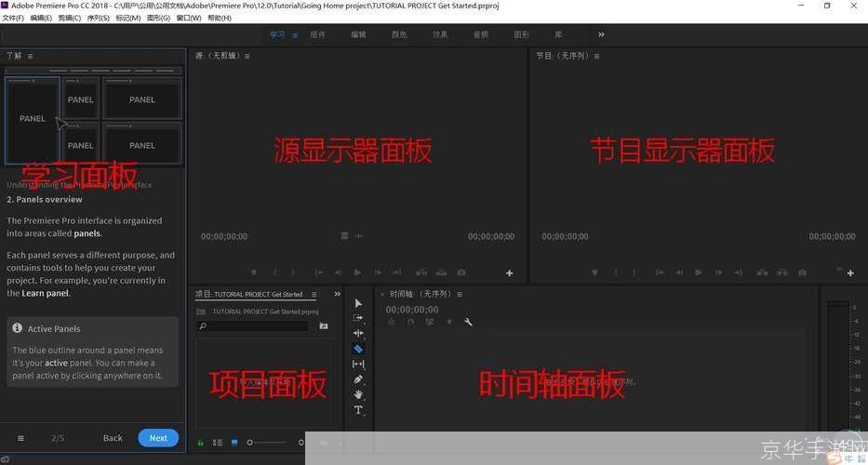Select the Razor tool
The width and height of the screenshot is (868, 465).
click(358, 349)
